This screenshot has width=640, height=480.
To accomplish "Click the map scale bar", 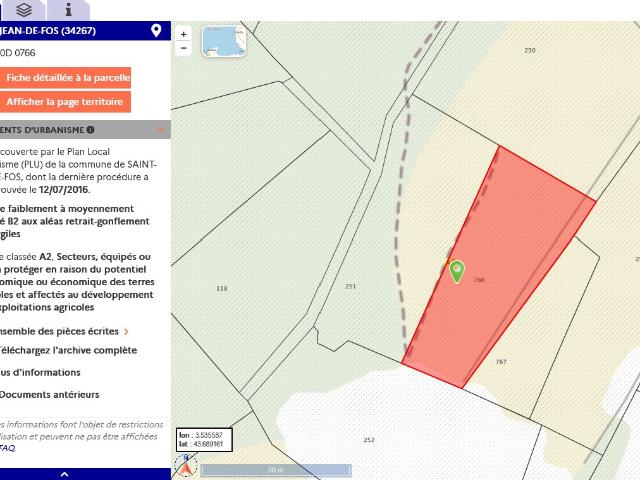I will 276,470.
